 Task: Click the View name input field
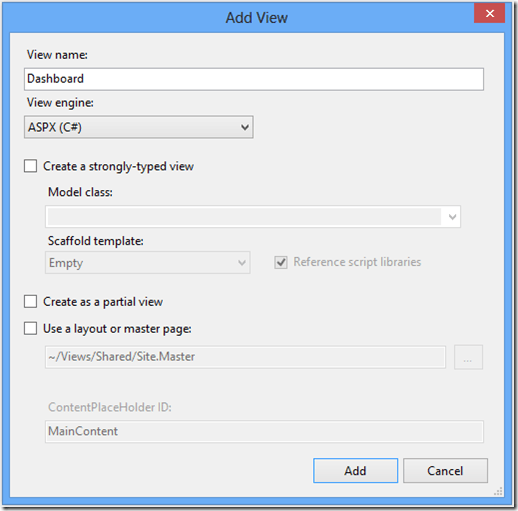coord(254,79)
